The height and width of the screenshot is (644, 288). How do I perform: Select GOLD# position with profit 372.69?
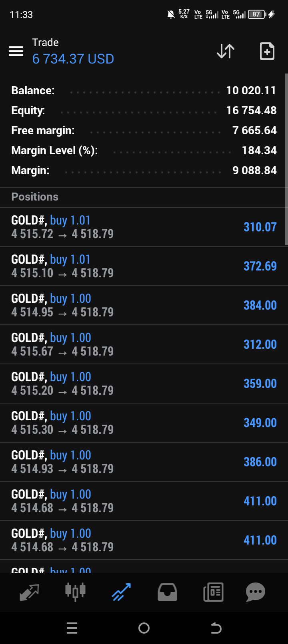coord(144,266)
